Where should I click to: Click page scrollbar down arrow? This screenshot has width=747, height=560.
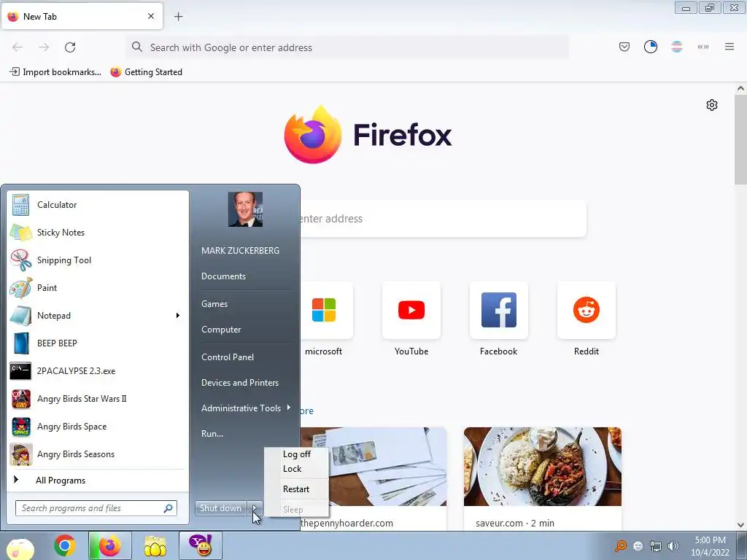click(x=740, y=525)
